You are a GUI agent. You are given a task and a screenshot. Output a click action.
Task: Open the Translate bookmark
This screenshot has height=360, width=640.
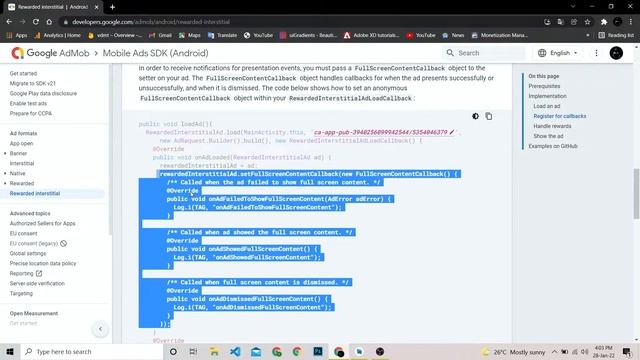pos(222,36)
